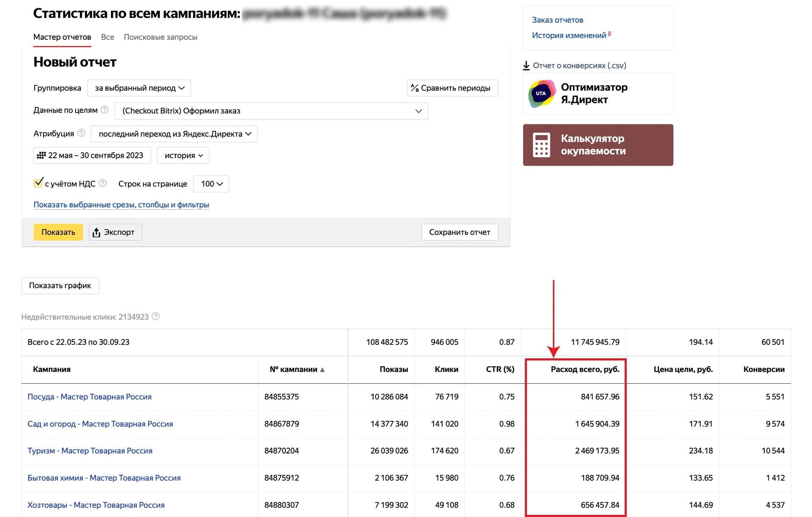Click campaign number 84870204
812x517 pixels.
[282, 451]
